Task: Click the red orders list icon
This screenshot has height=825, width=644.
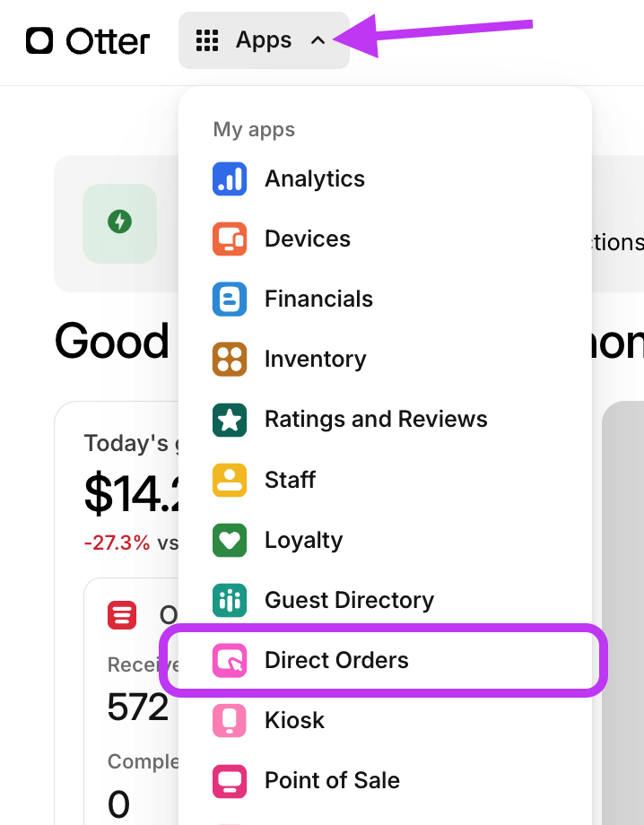Action: pyautogui.click(x=124, y=615)
